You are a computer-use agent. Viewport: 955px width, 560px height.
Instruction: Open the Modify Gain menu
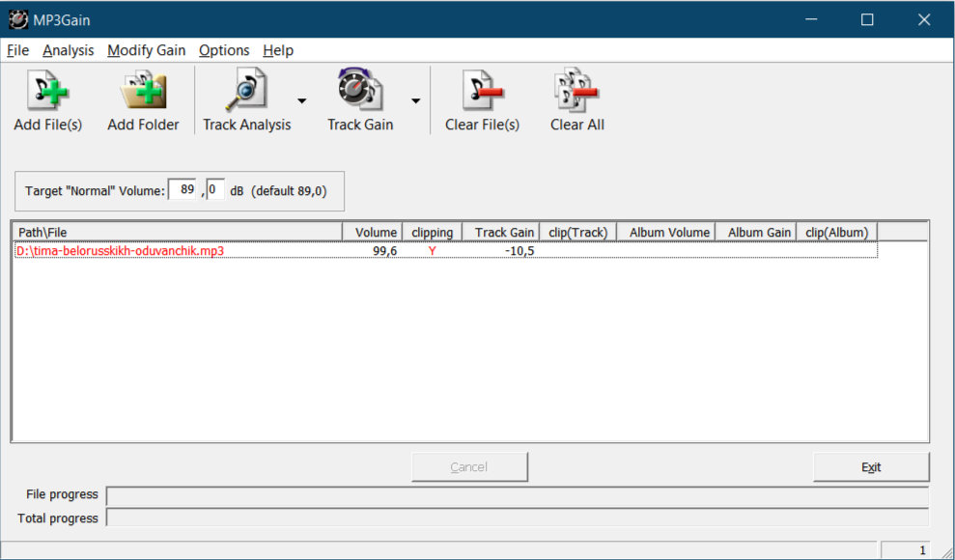(x=147, y=50)
